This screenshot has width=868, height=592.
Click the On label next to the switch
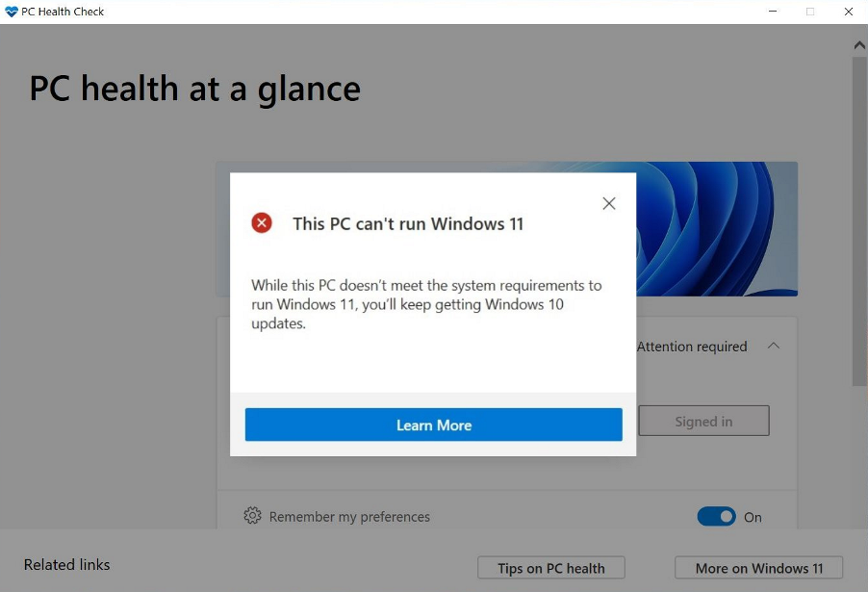point(753,517)
